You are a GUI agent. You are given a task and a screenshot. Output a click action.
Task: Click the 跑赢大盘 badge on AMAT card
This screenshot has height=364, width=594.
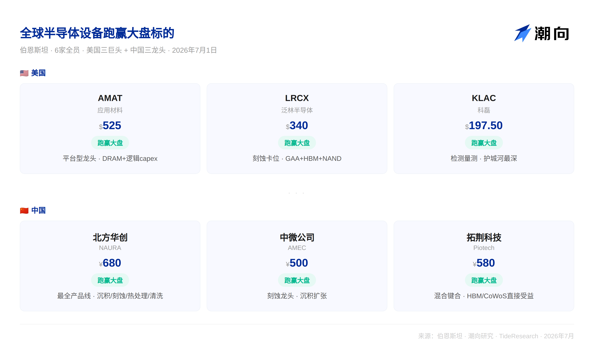110,143
